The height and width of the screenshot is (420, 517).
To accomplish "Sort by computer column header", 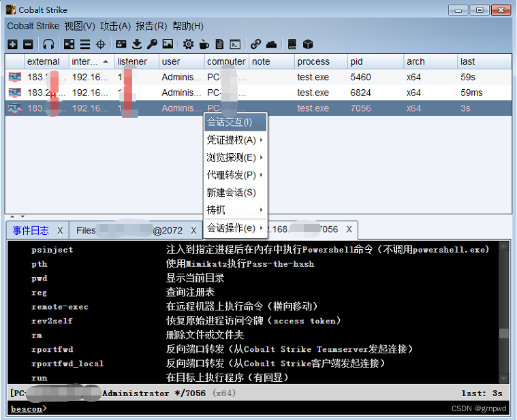I will click(x=226, y=61).
